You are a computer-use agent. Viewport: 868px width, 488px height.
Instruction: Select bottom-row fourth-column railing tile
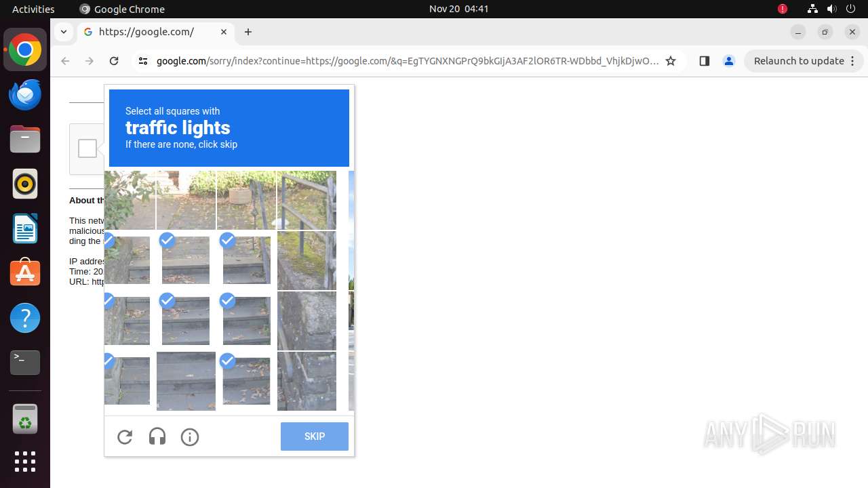[x=307, y=381]
